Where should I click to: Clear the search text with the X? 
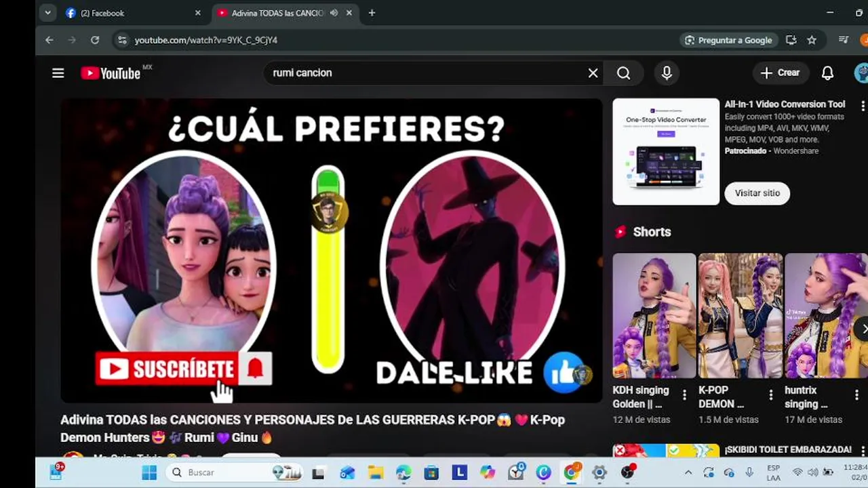(593, 73)
